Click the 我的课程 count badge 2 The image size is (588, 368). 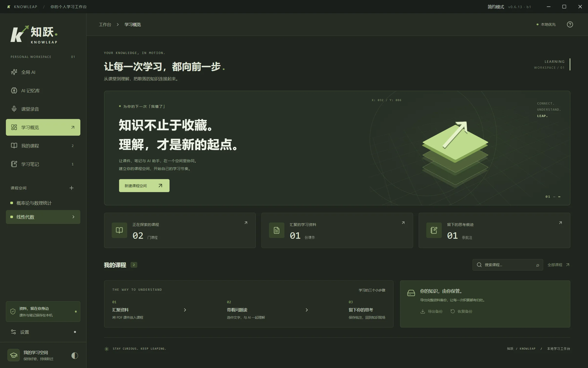pyautogui.click(x=134, y=265)
